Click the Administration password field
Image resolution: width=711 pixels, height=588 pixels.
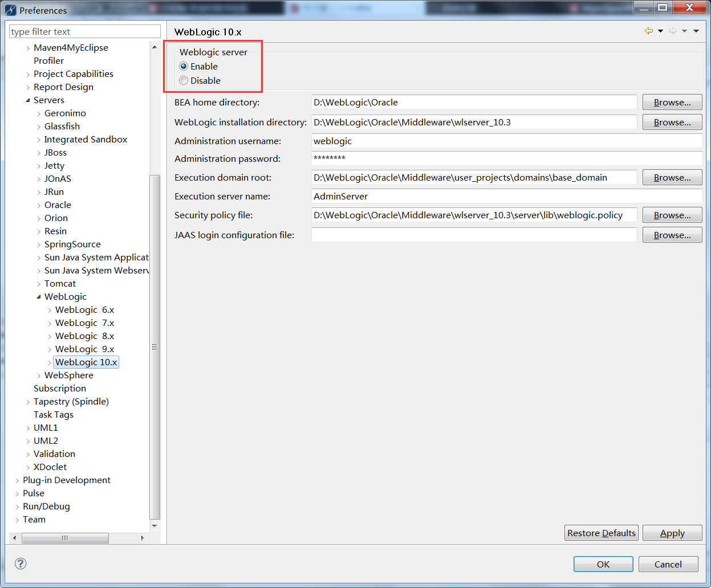(x=507, y=159)
